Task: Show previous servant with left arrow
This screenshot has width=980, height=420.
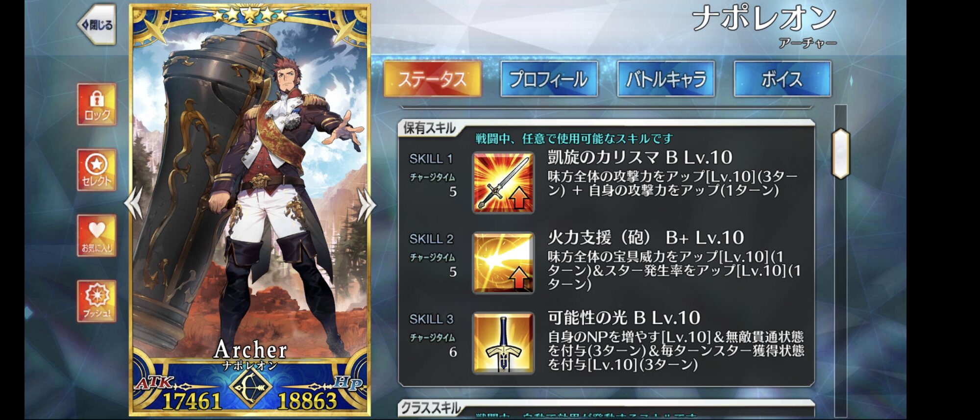Action: click(134, 203)
